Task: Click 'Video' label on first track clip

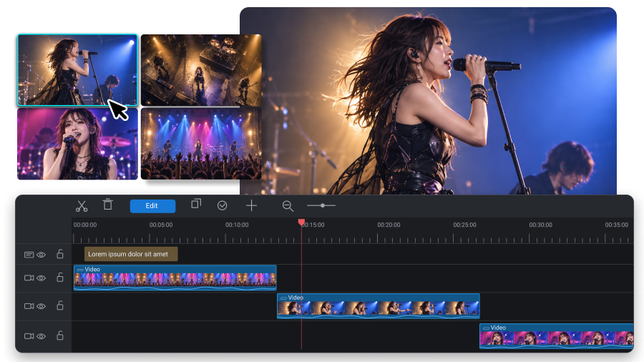Action: (92, 269)
